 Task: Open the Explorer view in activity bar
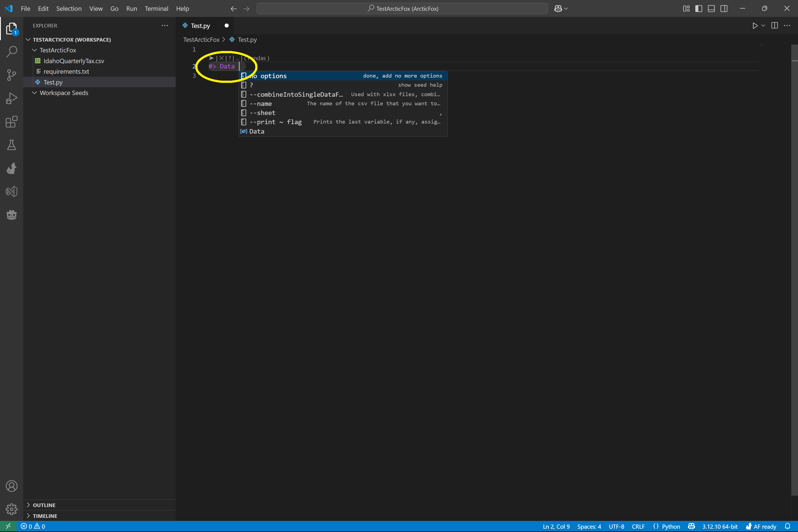12,29
